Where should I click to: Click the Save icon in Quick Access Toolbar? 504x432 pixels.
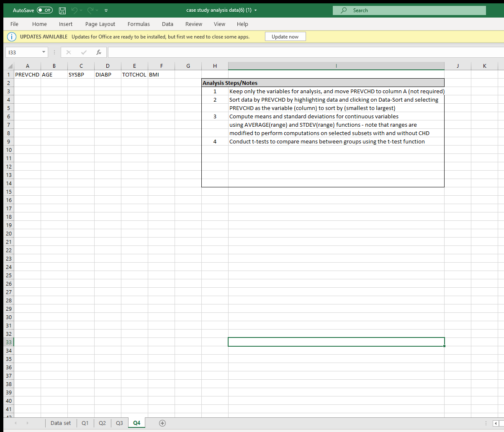(x=62, y=10)
